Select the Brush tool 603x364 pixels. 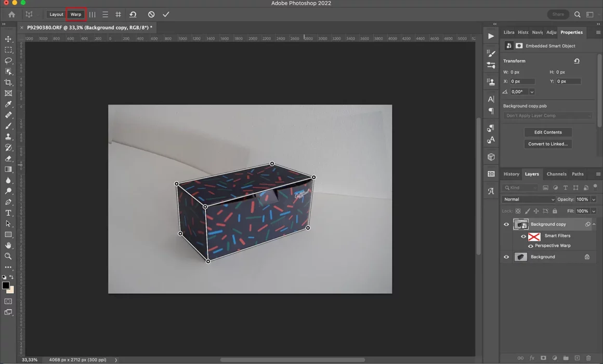[8, 126]
